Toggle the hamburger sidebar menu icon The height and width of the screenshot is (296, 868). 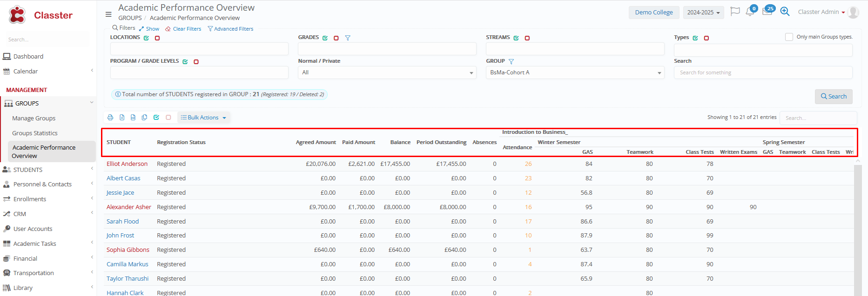coord(108,14)
